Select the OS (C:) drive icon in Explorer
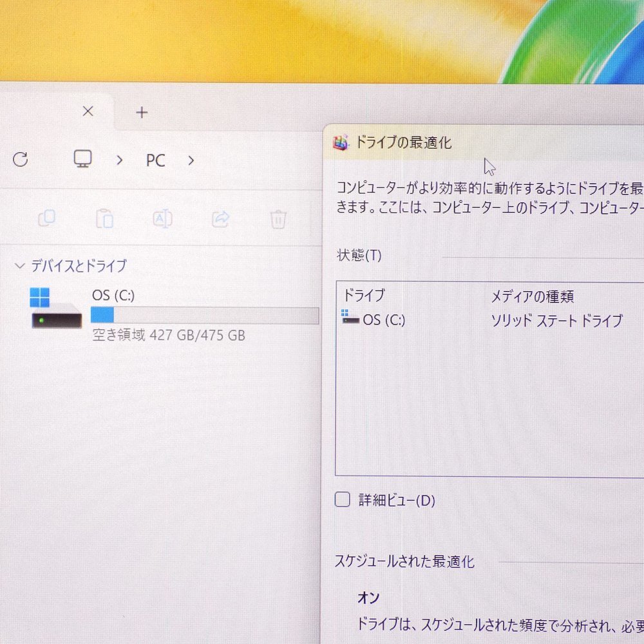The height and width of the screenshot is (644, 644). (x=55, y=308)
